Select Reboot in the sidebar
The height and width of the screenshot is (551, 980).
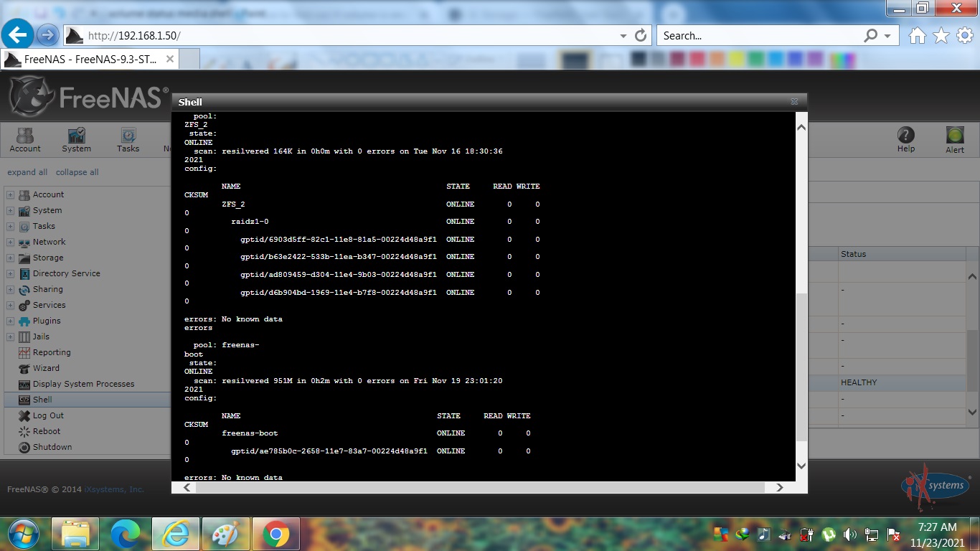(47, 431)
